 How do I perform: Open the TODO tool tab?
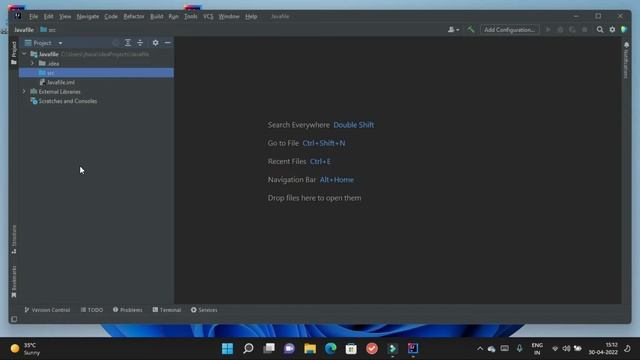92,310
